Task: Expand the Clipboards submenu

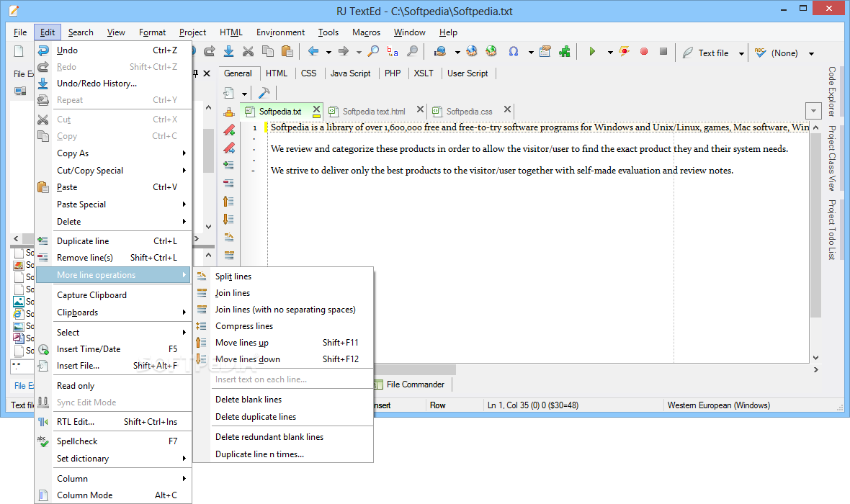Action: (114, 312)
